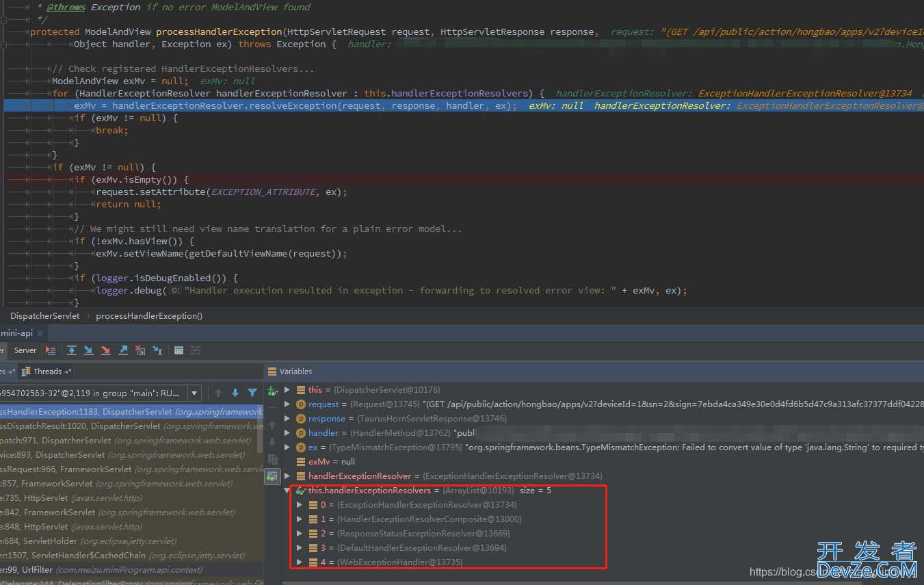Open the thread selector dropdown

(194, 393)
